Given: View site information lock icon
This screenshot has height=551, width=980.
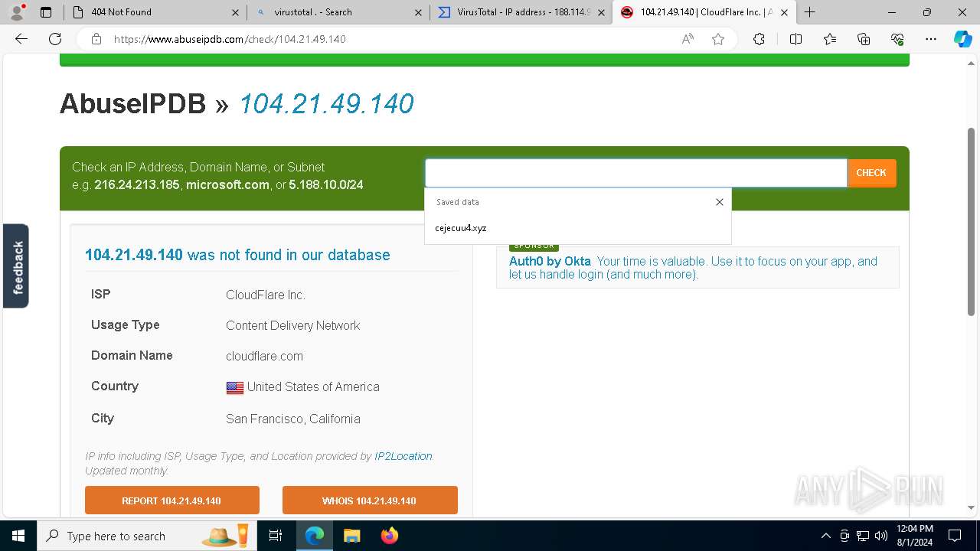Looking at the screenshot, I should pos(96,39).
